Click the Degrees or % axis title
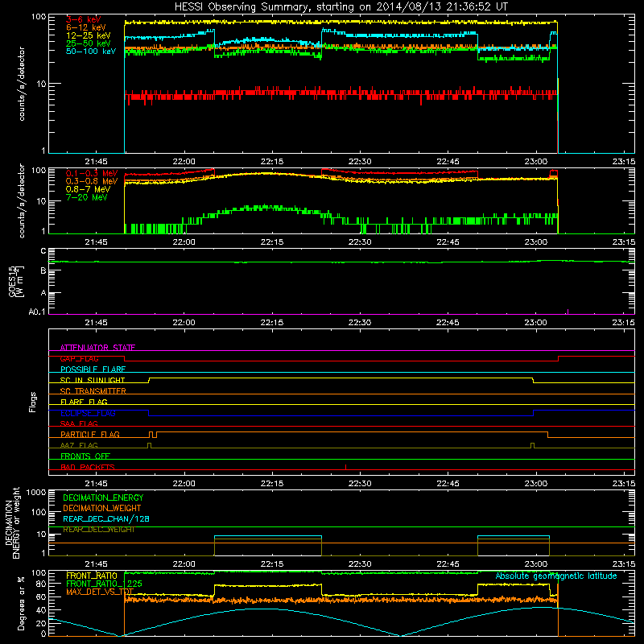This screenshot has width=644, height=644. pyautogui.click(x=21, y=603)
